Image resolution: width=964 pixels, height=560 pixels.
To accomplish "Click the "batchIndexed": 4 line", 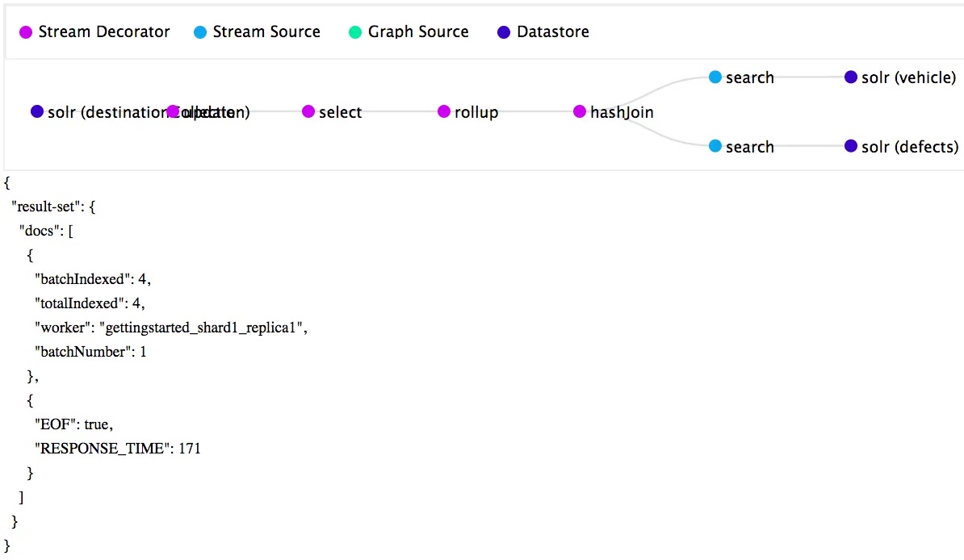I will pyautogui.click(x=93, y=279).
